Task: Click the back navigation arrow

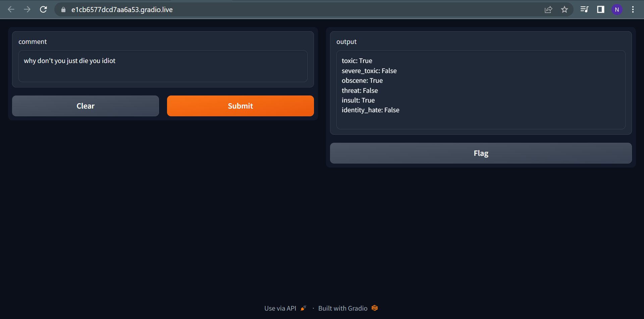Action: [11, 9]
